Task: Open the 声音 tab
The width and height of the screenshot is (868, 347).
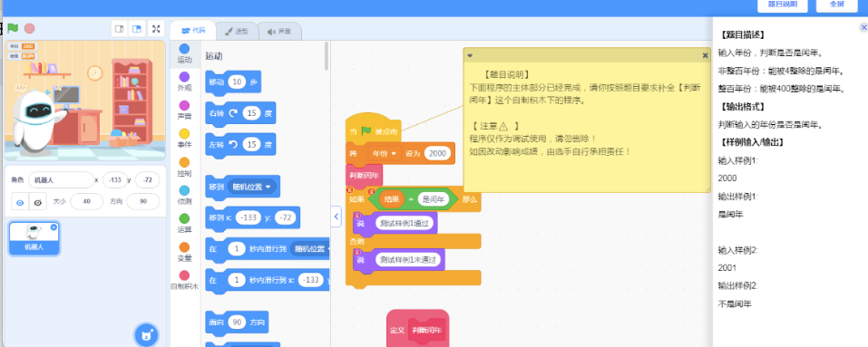Action: pyautogui.click(x=279, y=32)
